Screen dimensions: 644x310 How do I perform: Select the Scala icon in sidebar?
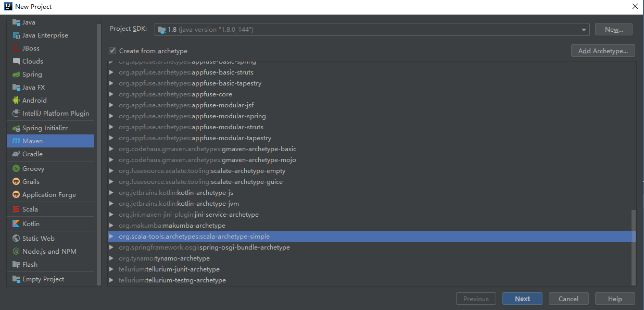click(x=16, y=209)
